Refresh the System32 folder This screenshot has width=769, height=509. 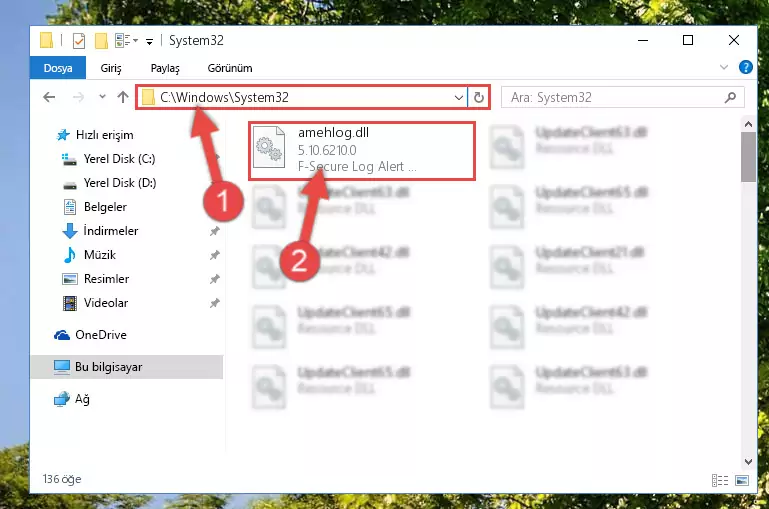point(479,98)
